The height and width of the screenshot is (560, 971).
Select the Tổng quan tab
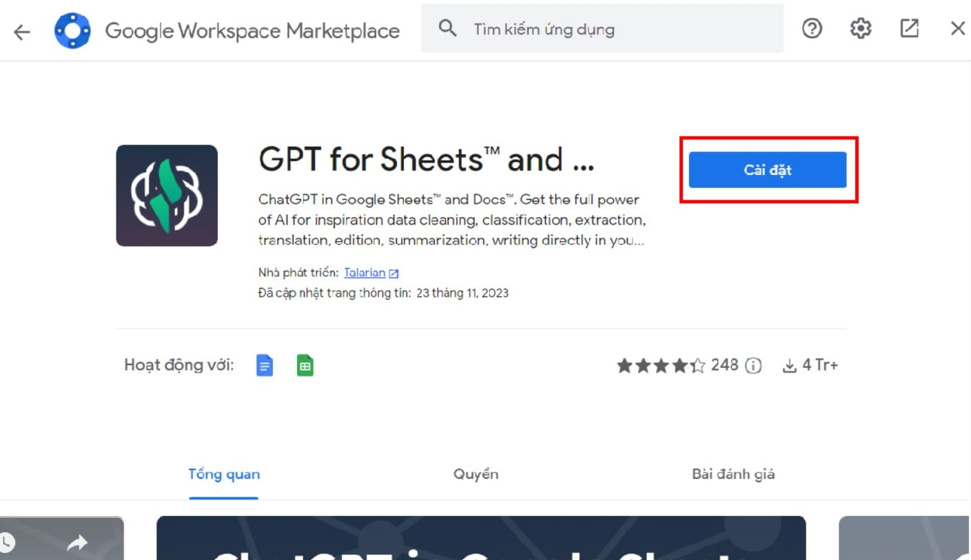[x=224, y=474]
